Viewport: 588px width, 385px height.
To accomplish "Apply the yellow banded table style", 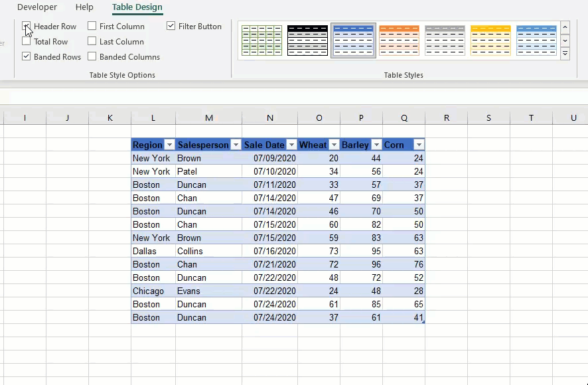I will 490,40.
